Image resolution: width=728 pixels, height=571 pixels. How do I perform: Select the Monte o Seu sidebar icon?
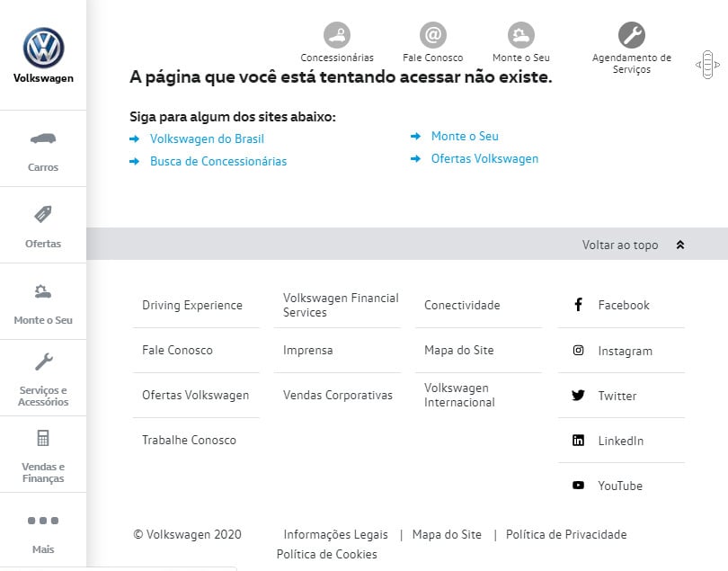click(43, 291)
